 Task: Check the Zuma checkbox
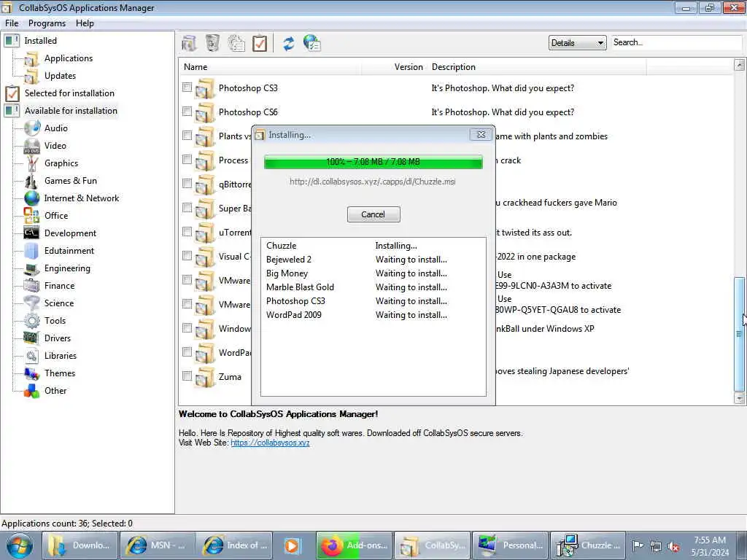[x=187, y=376]
